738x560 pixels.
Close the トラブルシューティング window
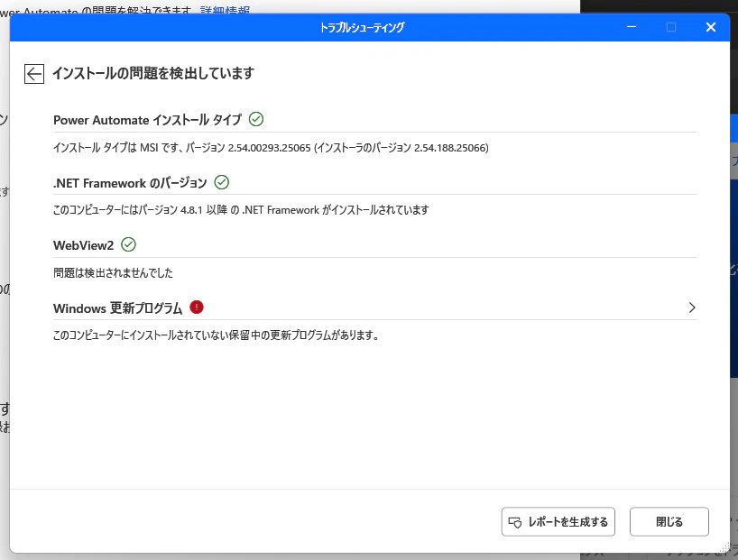click(x=711, y=27)
